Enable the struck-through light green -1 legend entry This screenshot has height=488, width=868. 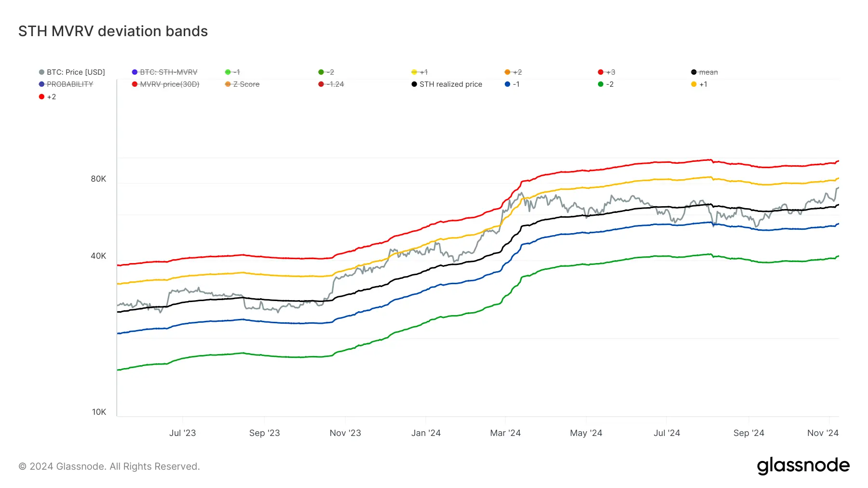[x=232, y=72]
